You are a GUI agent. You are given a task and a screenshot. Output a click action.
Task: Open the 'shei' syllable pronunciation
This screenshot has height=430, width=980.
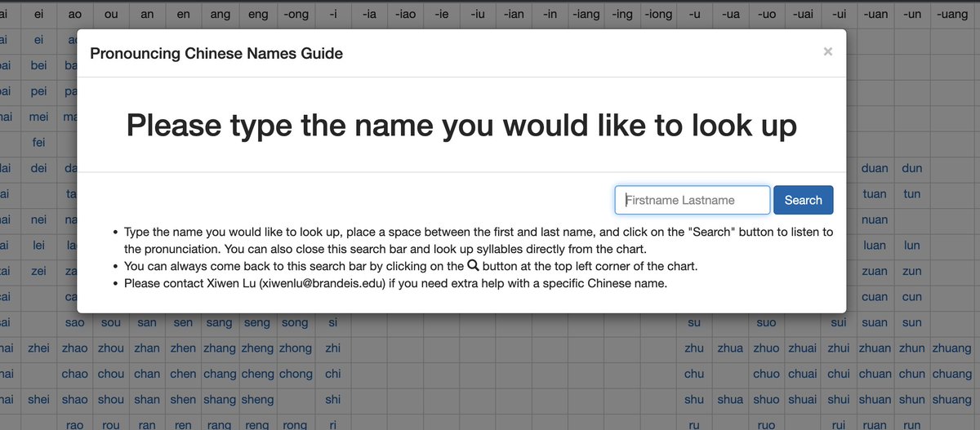[x=38, y=400]
